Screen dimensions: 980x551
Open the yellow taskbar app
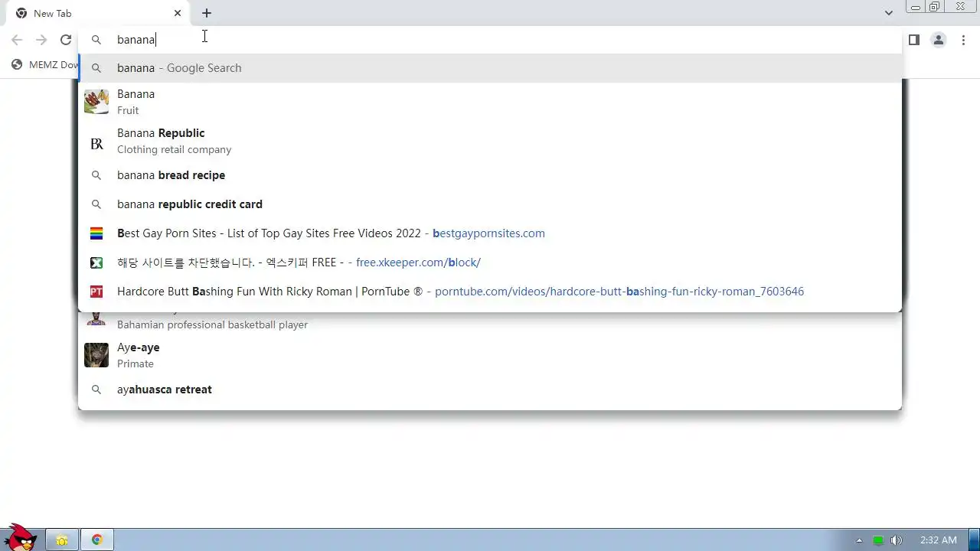click(x=62, y=540)
